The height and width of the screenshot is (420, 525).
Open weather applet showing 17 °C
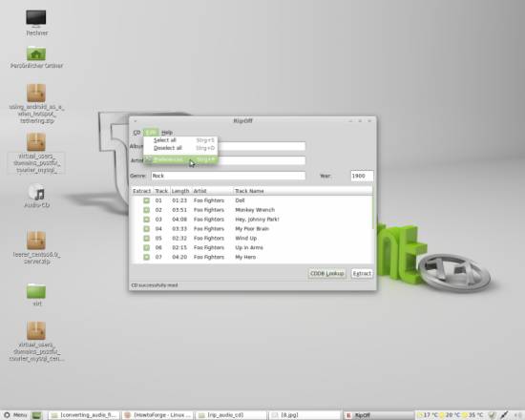point(429,415)
